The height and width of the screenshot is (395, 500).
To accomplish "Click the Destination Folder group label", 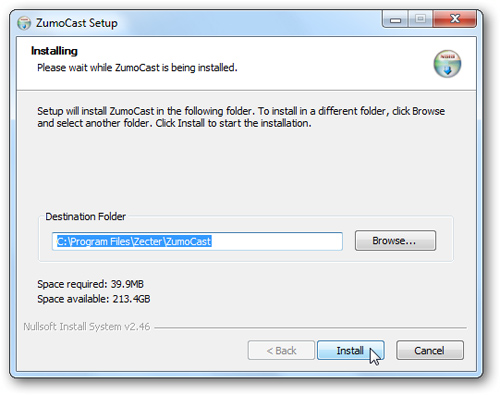I will [x=85, y=217].
